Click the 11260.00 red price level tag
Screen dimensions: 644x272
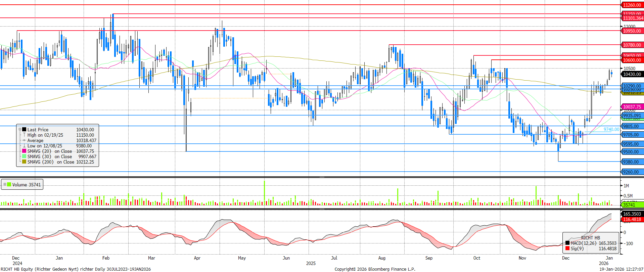pos(632,5)
